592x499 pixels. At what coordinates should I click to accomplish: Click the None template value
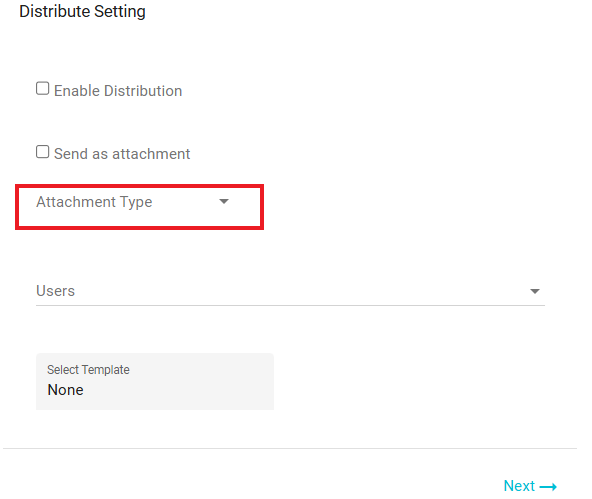click(65, 390)
